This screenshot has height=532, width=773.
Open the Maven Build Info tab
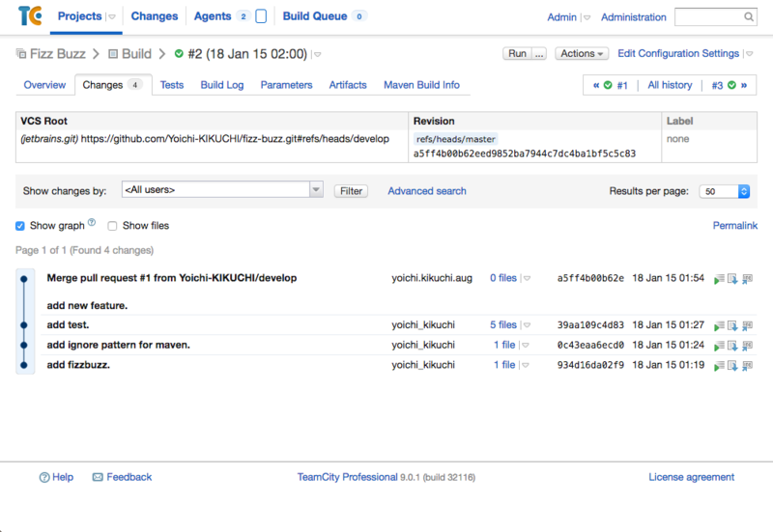(x=421, y=85)
